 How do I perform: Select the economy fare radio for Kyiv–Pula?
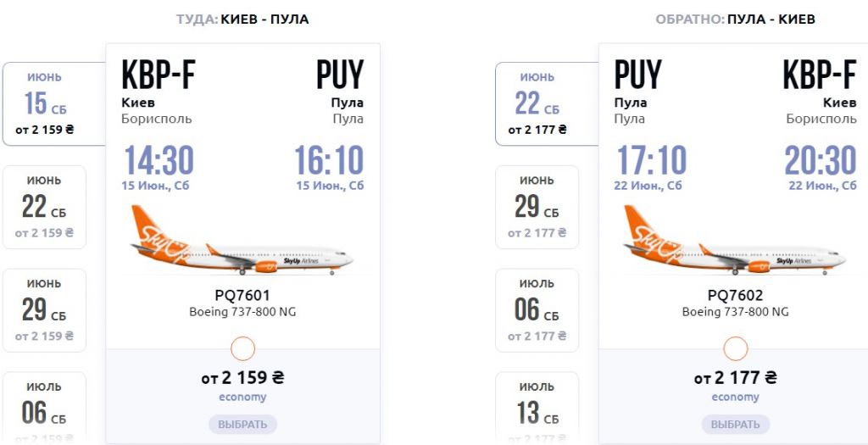tap(242, 348)
